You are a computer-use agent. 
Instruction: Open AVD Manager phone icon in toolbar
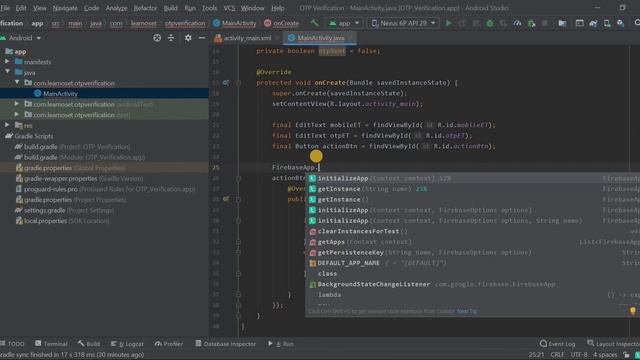click(x=607, y=23)
